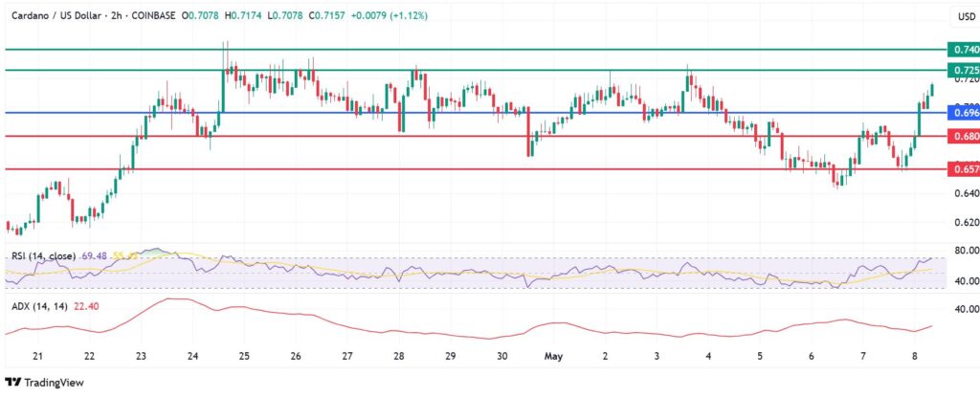Click date 21 on the time axis
The height and width of the screenshot is (397, 980).
pos(37,356)
